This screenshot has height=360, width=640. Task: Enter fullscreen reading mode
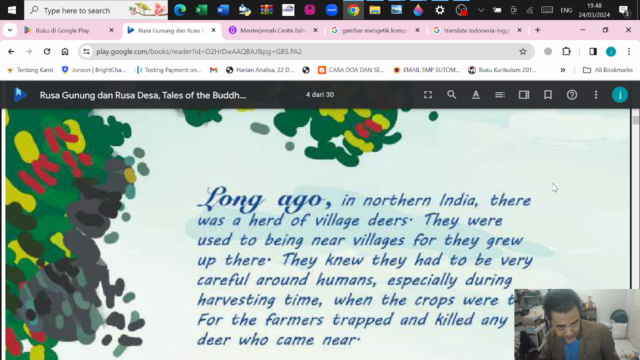coord(428,95)
